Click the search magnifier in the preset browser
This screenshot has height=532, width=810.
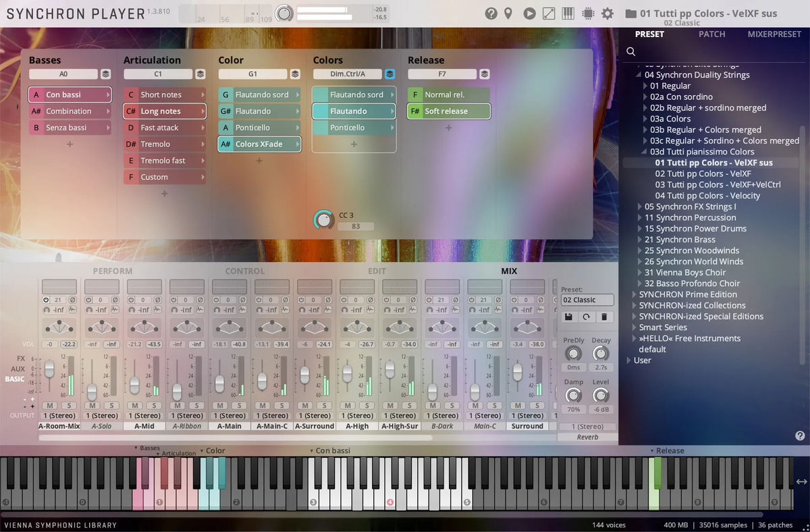(x=630, y=51)
